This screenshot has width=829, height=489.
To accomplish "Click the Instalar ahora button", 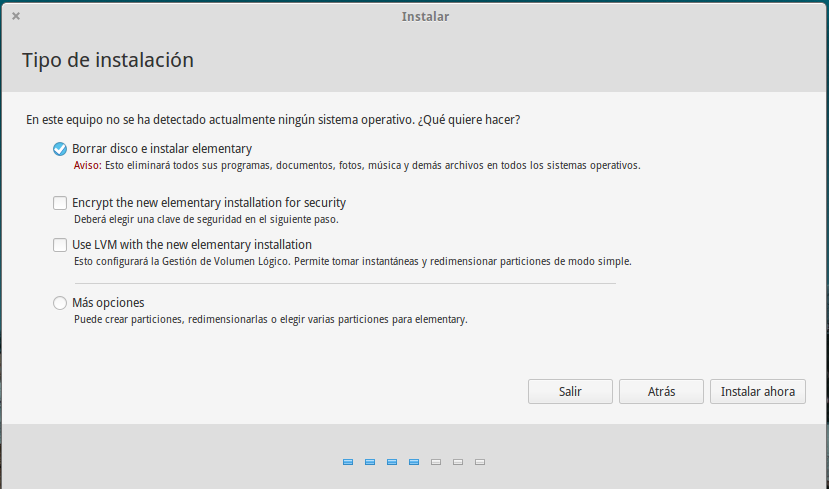I will click(x=757, y=391).
